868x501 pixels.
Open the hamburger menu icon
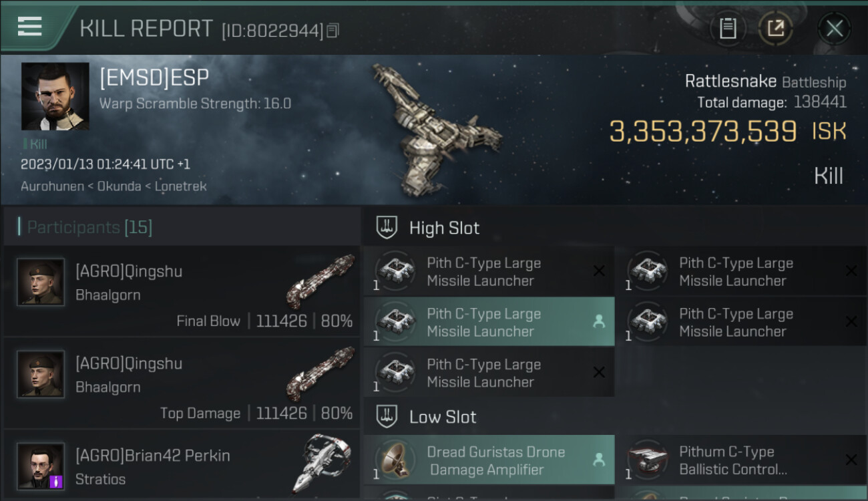[x=30, y=27]
